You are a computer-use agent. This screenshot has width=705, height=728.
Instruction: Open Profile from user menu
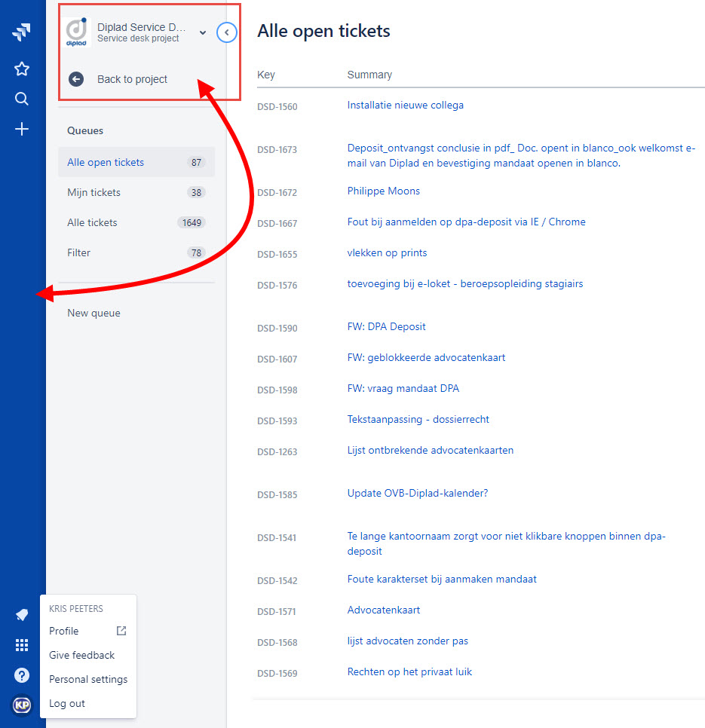click(63, 631)
